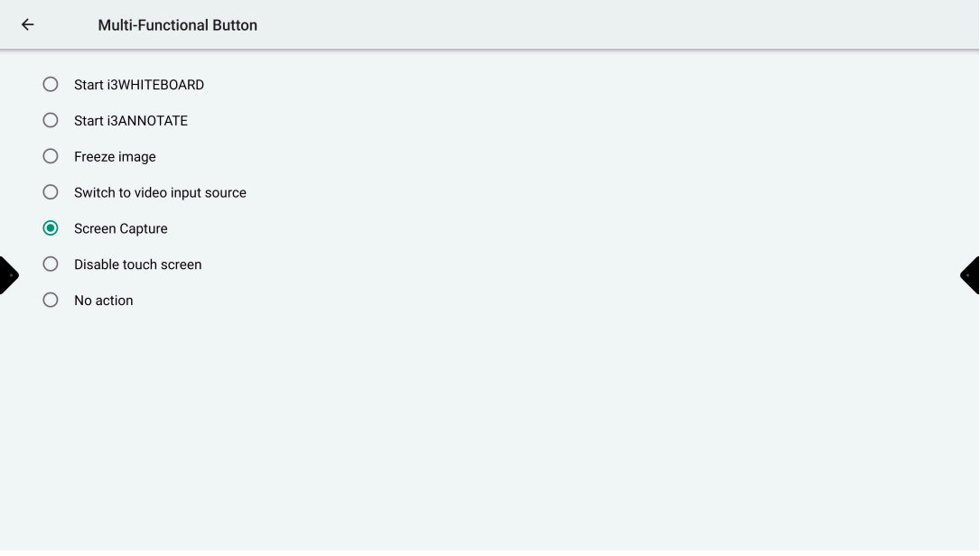Set the No action radio button
Viewport: 980px width, 556px height.
pos(51,301)
